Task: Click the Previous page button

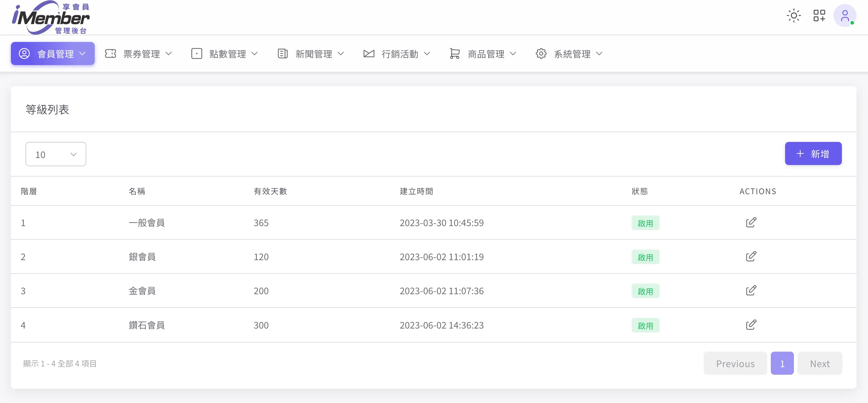Action: [735, 363]
